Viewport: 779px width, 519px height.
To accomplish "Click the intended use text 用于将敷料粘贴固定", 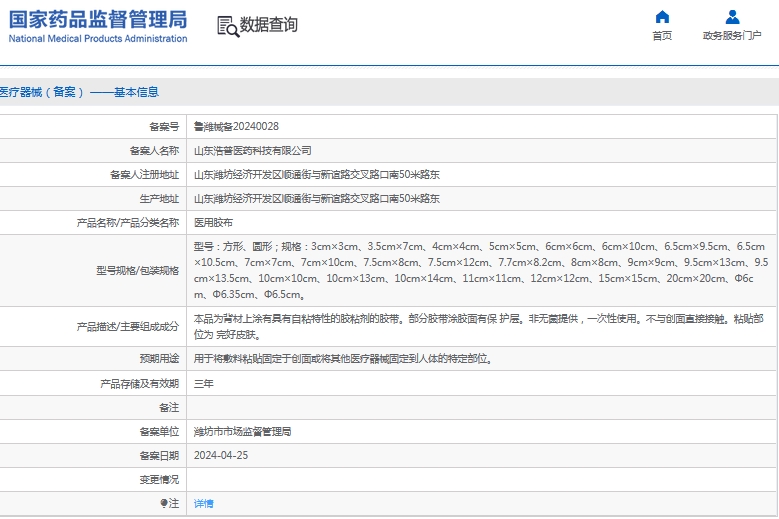I will pyautogui.click(x=343, y=359).
